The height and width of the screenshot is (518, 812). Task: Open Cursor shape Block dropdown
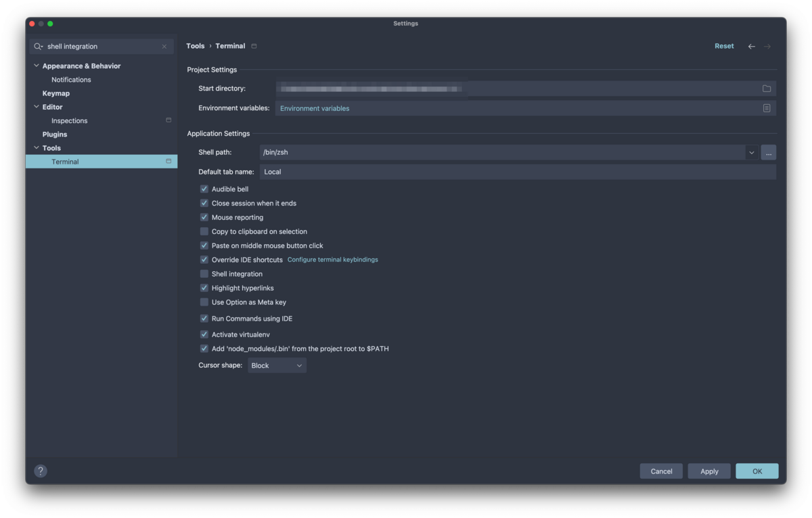277,366
